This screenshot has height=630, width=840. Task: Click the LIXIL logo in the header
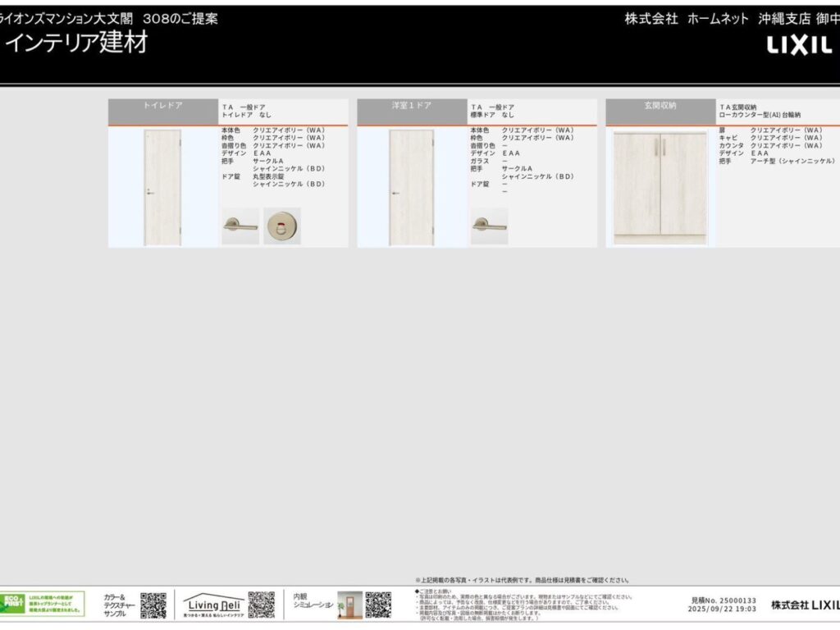[800, 46]
